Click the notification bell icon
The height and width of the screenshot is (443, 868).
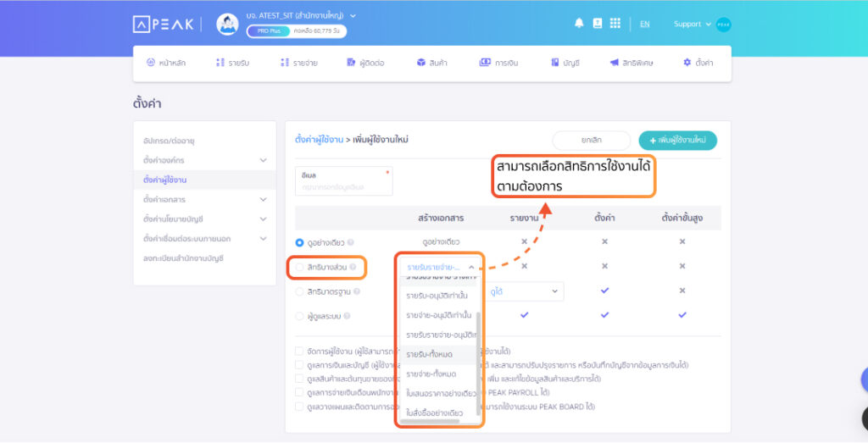pyautogui.click(x=580, y=24)
